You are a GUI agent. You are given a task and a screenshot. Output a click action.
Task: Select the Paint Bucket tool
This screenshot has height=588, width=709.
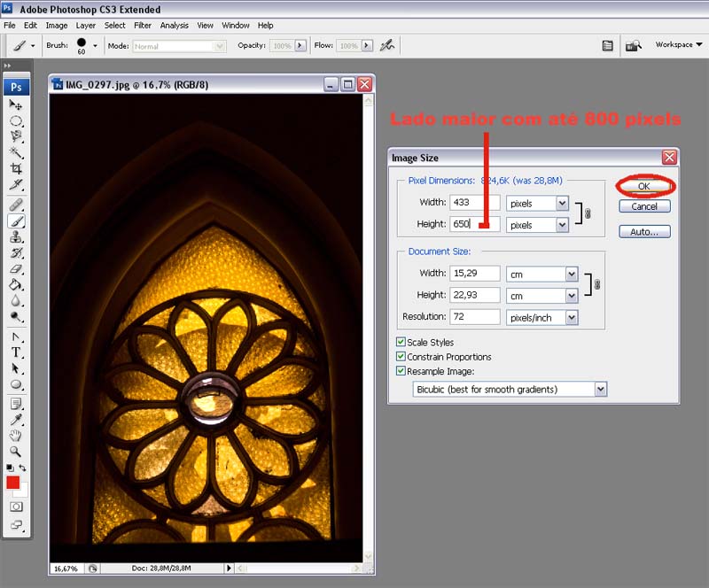coord(16,285)
